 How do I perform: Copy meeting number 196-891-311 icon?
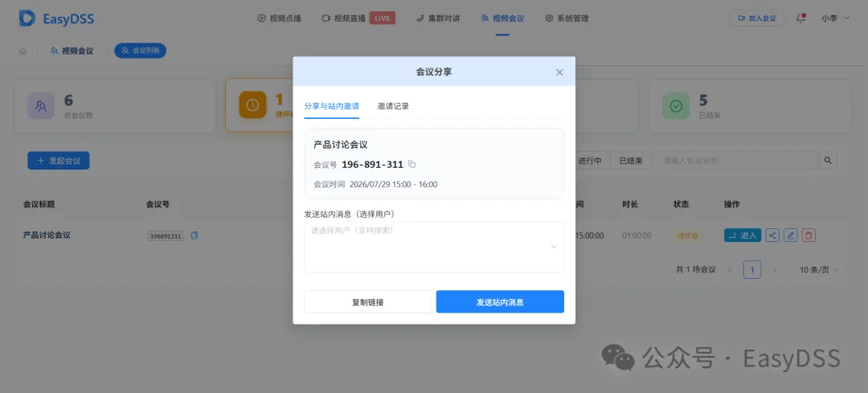pos(411,165)
